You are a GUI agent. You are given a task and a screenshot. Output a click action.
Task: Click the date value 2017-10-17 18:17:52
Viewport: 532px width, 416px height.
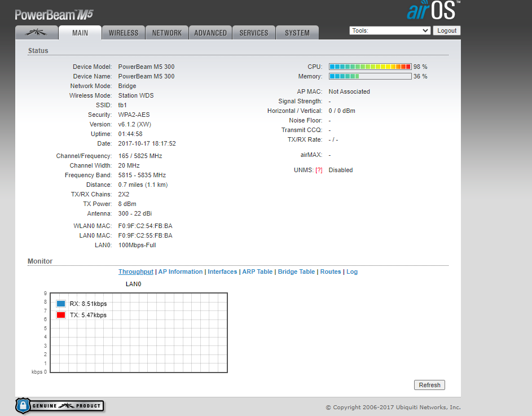pos(147,143)
